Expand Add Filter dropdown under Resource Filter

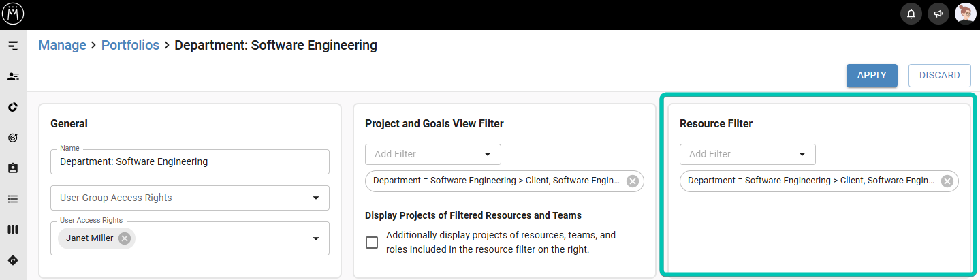click(748, 154)
